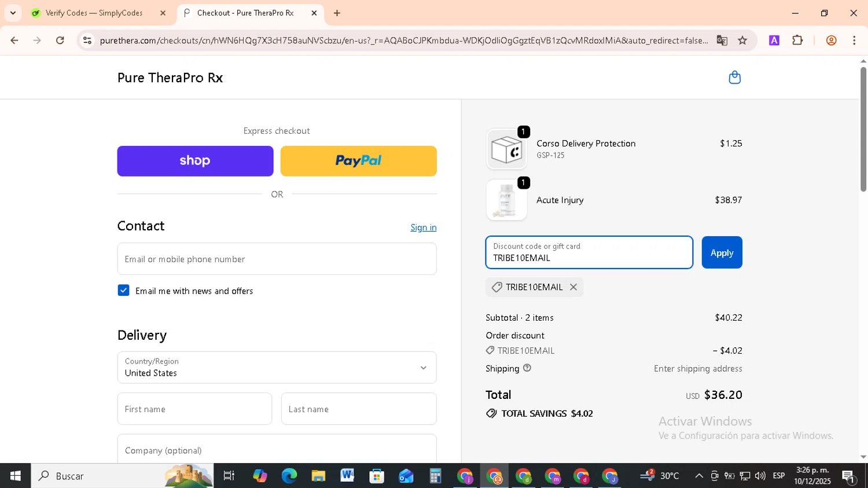Pay with PayPal express button

(x=358, y=161)
